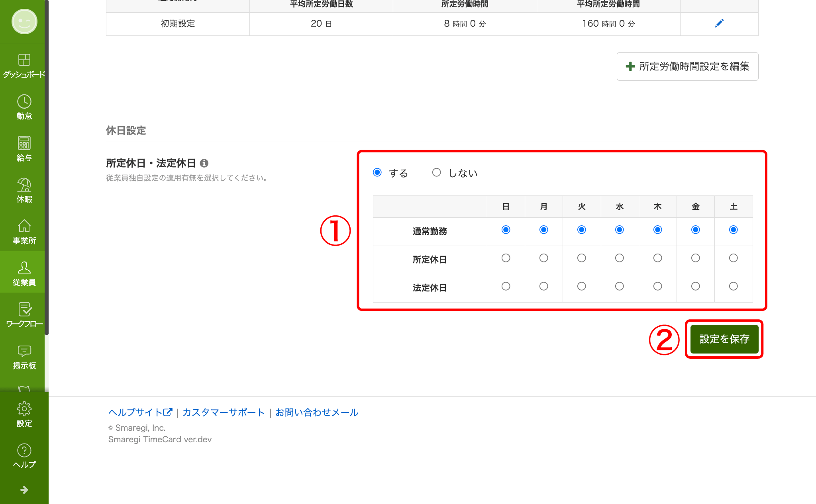The height and width of the screenshot is (504, 816).
Task: Click the smiley profile avatar
Action: (24, 21)
